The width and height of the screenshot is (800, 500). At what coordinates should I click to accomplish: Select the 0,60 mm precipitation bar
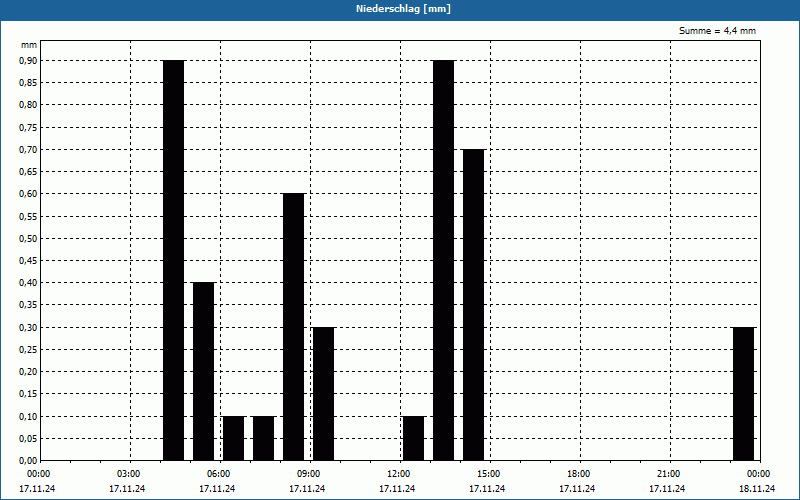pyautogui.click(x=294, y=327)
